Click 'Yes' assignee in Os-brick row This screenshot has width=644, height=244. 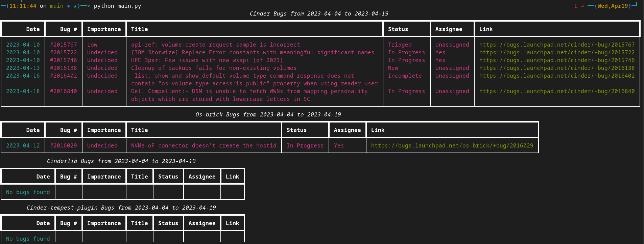339,145
